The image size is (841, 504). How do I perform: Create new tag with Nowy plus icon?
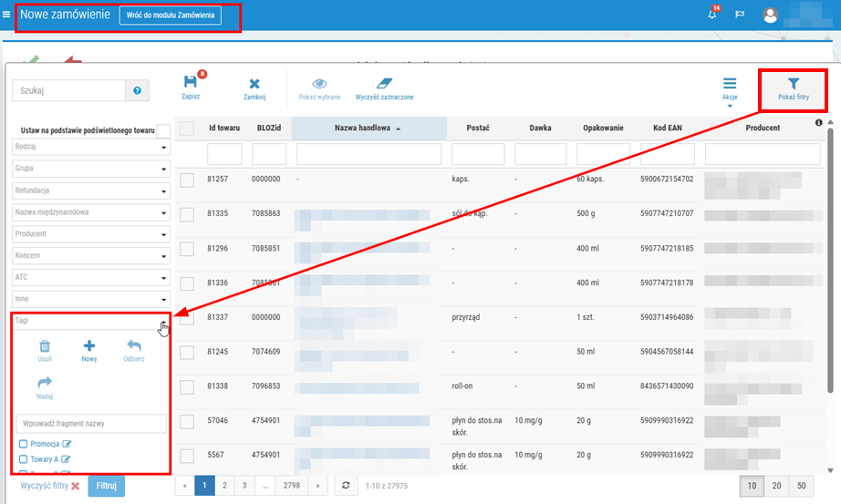[x=89, y=345]
